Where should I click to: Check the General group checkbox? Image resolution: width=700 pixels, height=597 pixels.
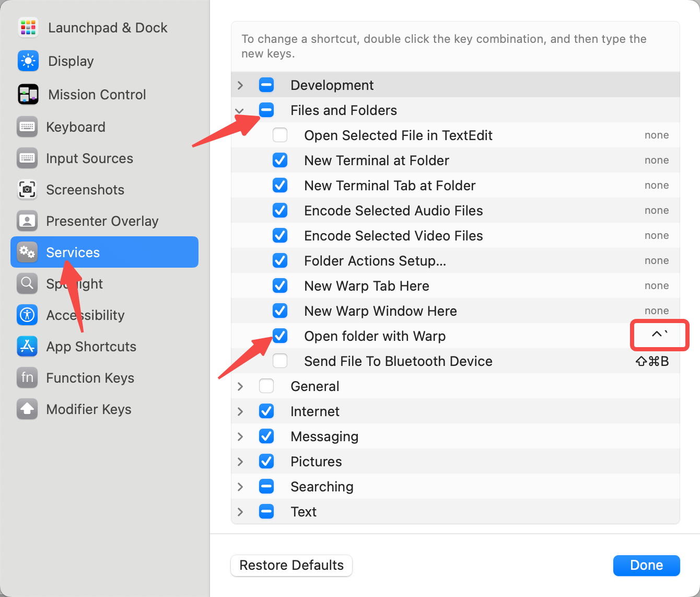click(x=266, y=386)
